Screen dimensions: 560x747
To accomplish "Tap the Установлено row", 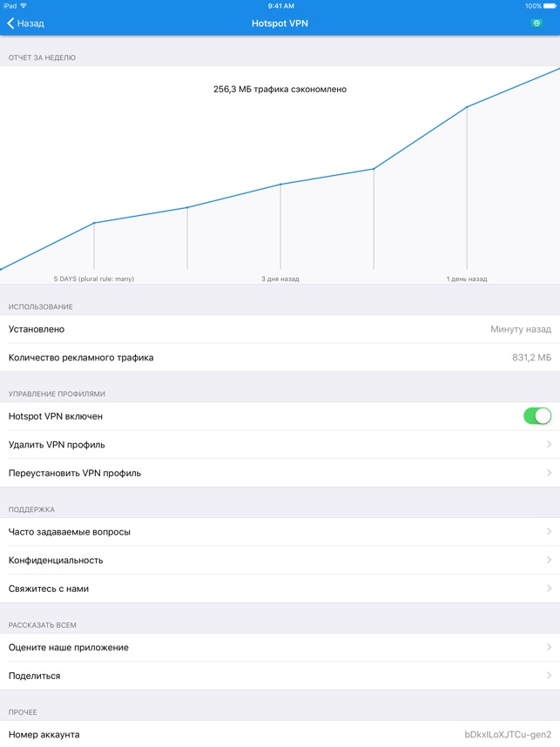I will [x=280, y=329].
